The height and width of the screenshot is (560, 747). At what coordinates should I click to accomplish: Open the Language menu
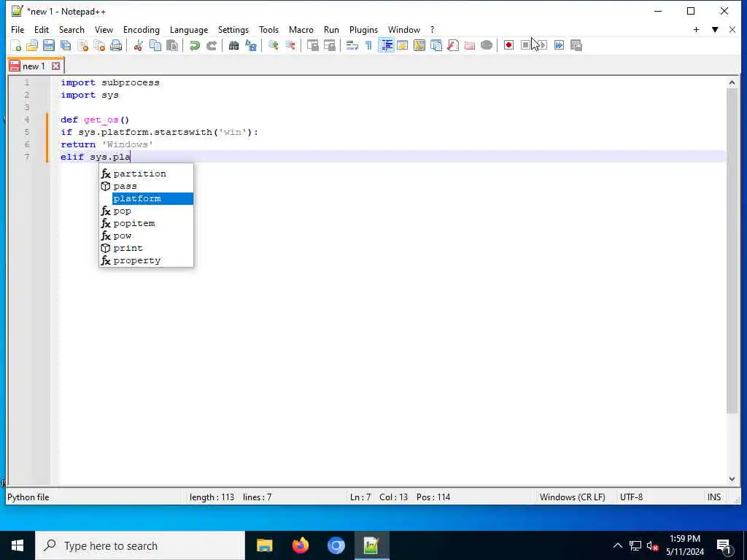pyautogui.click(x=189, y=29)
